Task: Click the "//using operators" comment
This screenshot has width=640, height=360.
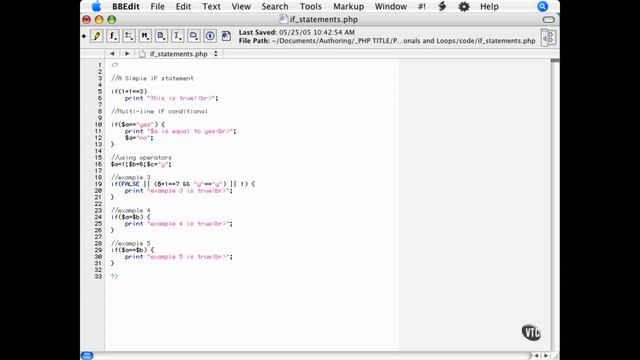Action: tap(141, 158)
